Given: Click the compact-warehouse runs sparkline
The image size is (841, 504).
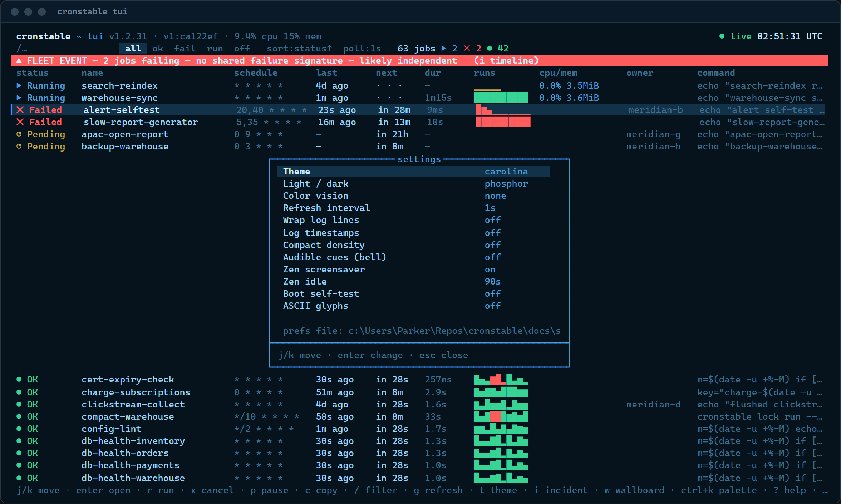Looking at the screenshot, I should [x=501, y=416].
